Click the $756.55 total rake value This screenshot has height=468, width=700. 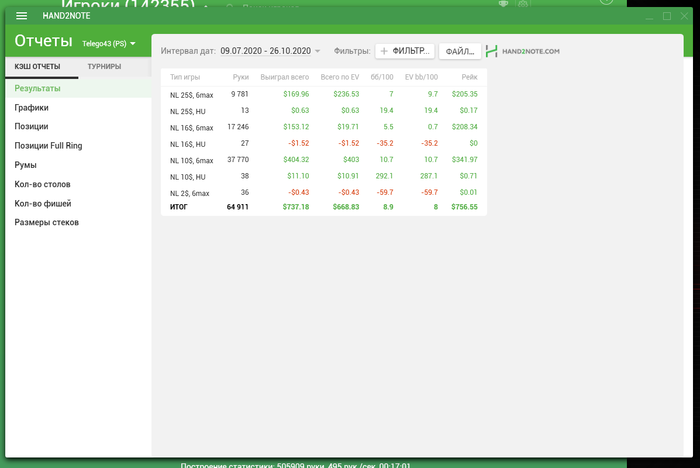[464, 207]
